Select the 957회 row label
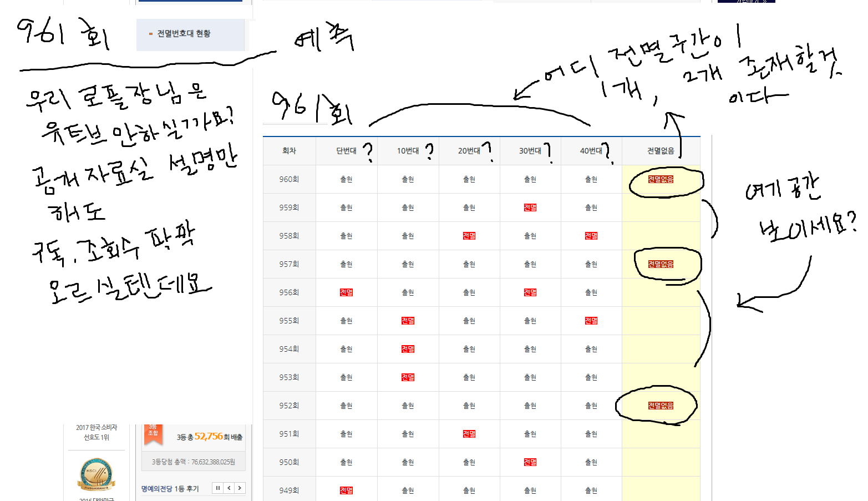The height and width of the screenshot is (501, 868). pos(289,264)
